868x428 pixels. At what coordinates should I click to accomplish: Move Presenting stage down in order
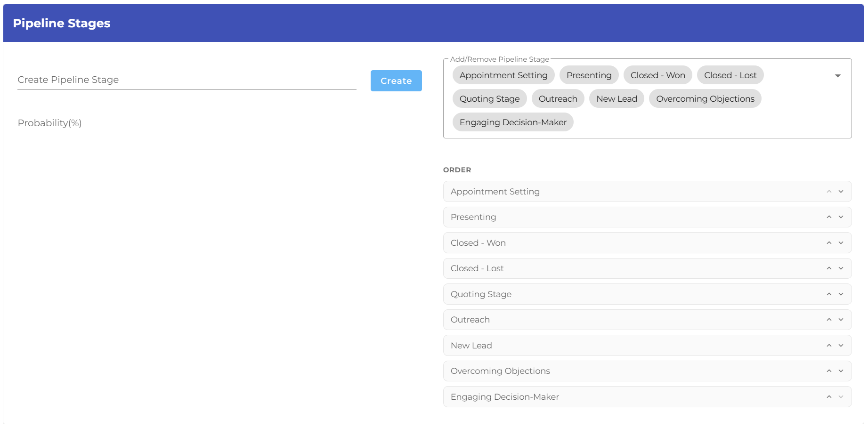841,217
